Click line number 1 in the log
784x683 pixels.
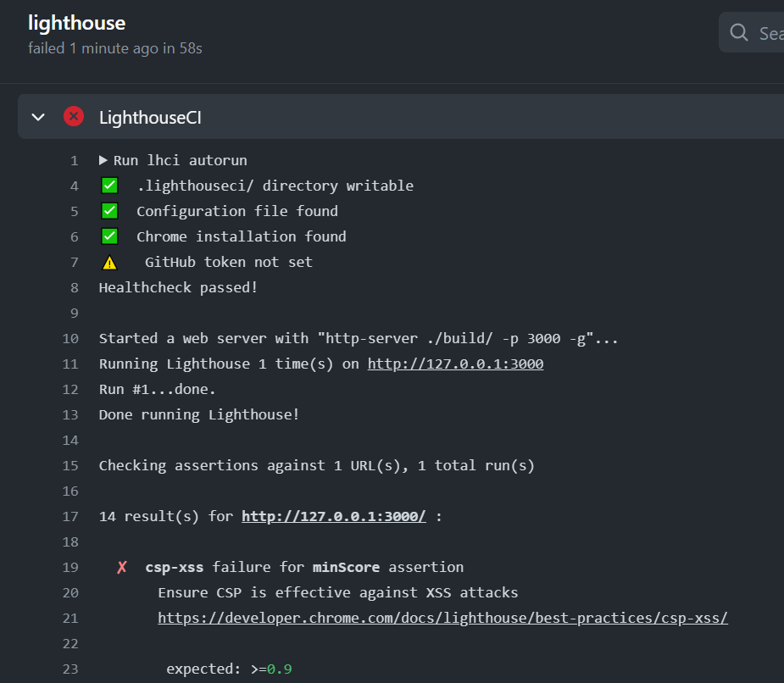pyautogui.click(x=74, y=160)
